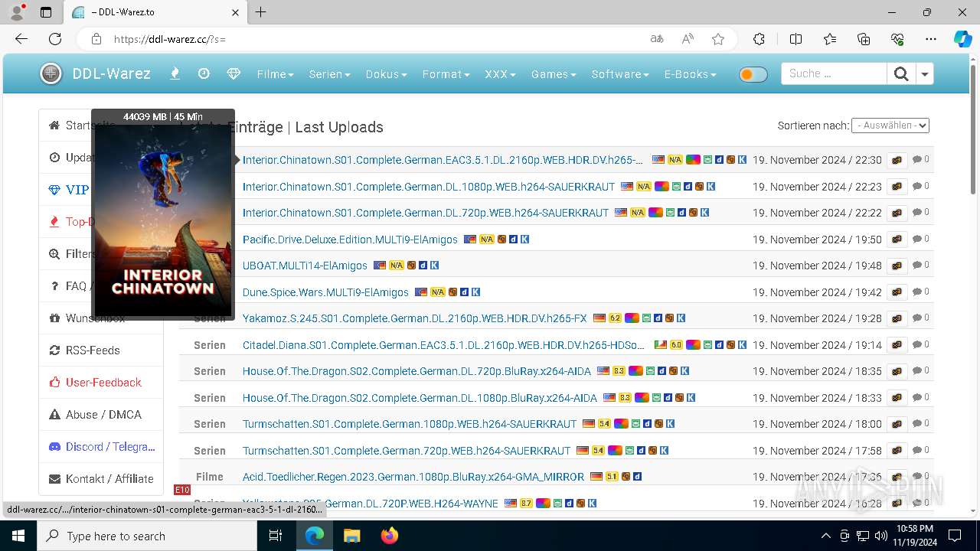Open the DDL-Warez home text link
Screen dimensions: 980x551
(x=111, y=74)
